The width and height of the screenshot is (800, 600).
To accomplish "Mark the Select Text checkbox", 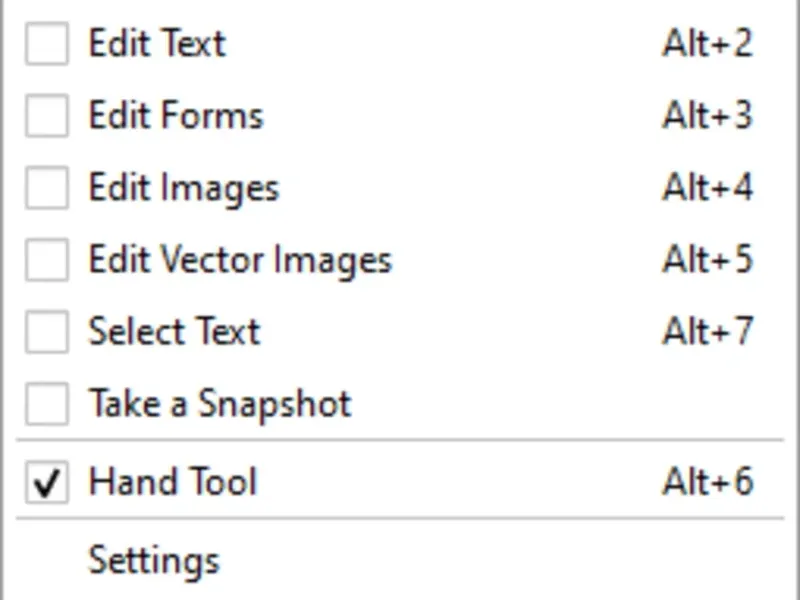I will [x=46, y=332].
